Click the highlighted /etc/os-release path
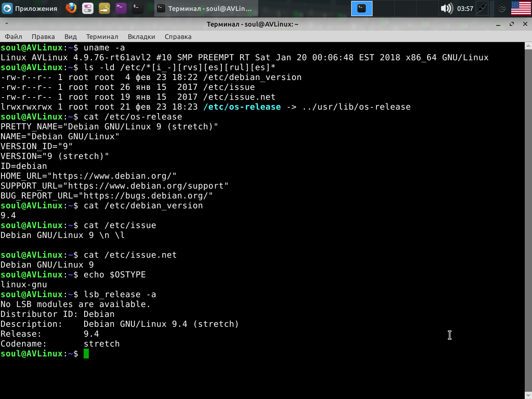The image size is (532, 399). coord(242,107)
